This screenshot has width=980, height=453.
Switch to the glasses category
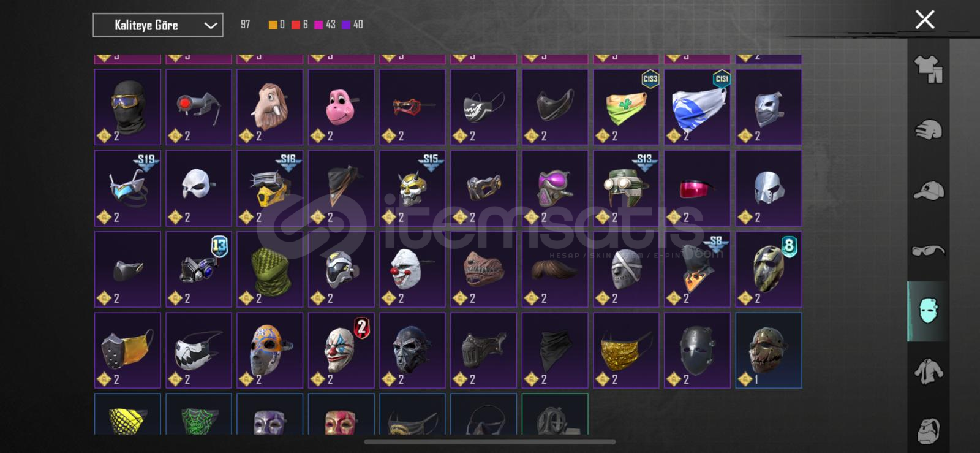[x=929, y=250]
